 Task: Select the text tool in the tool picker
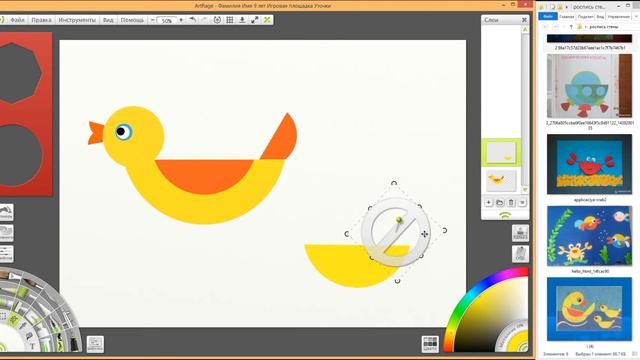tap(32, 347)
